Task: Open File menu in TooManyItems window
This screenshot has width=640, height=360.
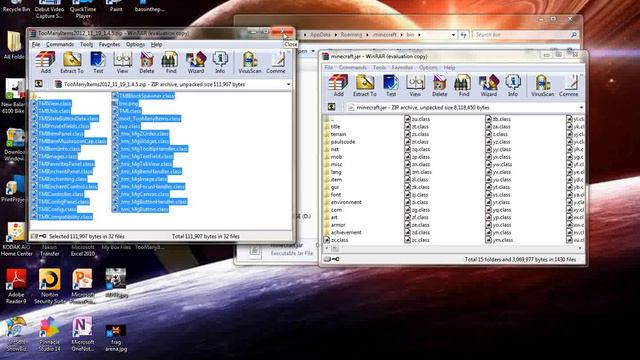Action: (36, 44)
